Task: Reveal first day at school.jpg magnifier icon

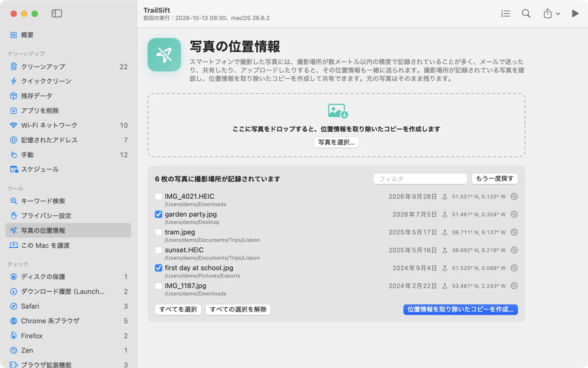Action: click(x=514, y=268)
